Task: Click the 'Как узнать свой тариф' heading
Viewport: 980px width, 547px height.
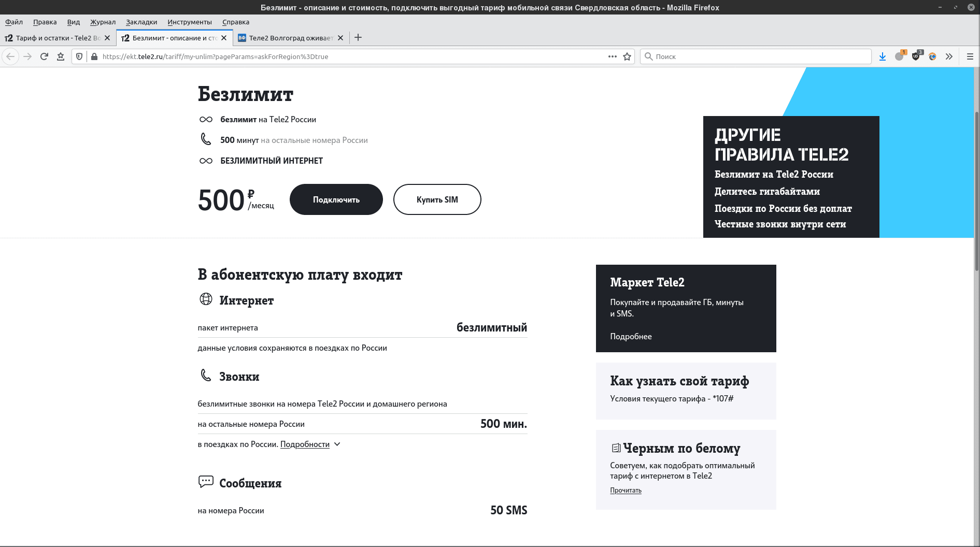Action: [679, 381]
